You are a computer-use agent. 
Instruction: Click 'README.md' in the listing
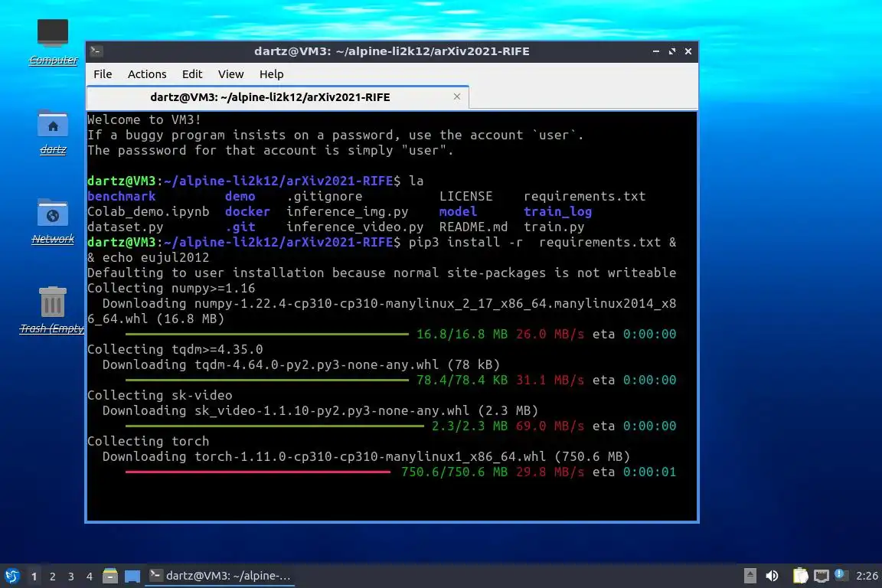(x=473, y=227)
